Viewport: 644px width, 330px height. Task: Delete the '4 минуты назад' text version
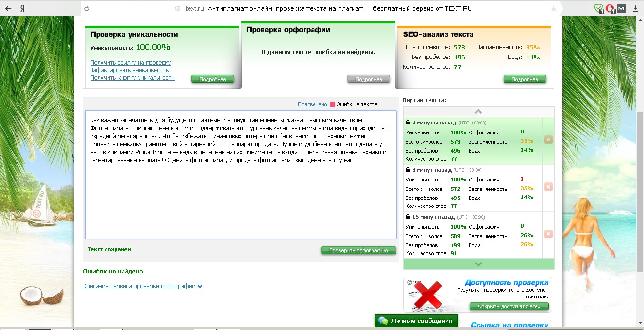(x=548, y=140)
